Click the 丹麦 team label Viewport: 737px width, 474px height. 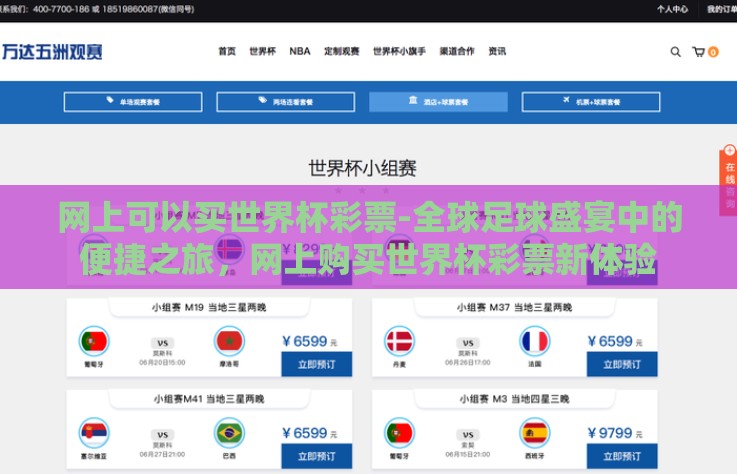pos(399,364)
